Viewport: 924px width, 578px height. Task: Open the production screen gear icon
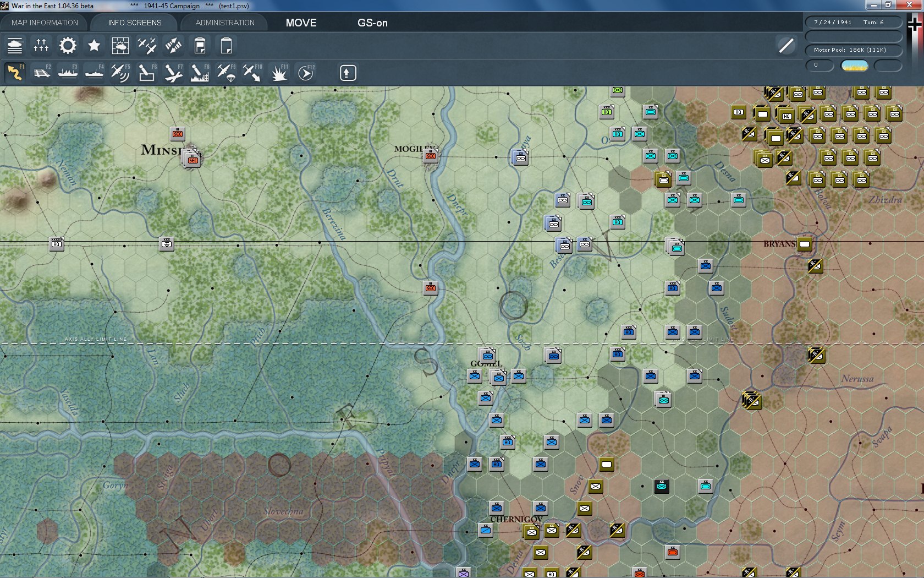point(68,46)
